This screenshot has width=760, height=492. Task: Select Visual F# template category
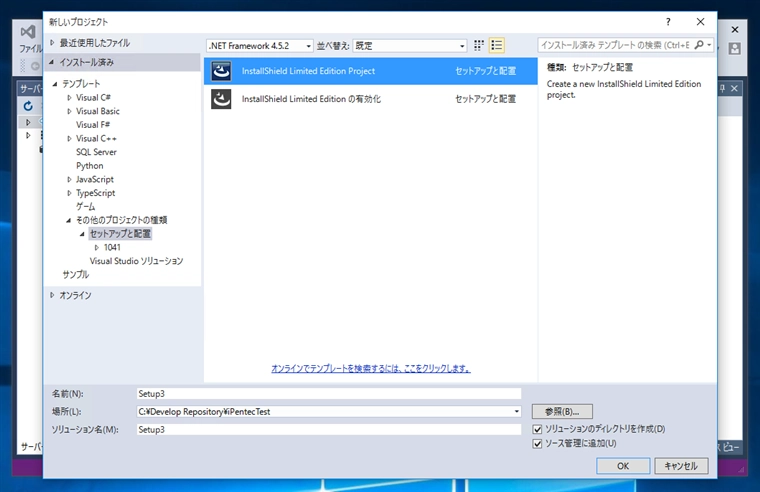coord(93,125)
